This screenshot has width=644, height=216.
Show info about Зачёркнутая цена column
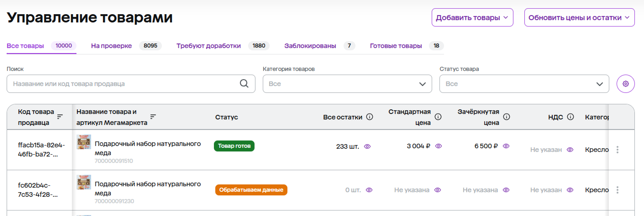click(x=507, y=117)
